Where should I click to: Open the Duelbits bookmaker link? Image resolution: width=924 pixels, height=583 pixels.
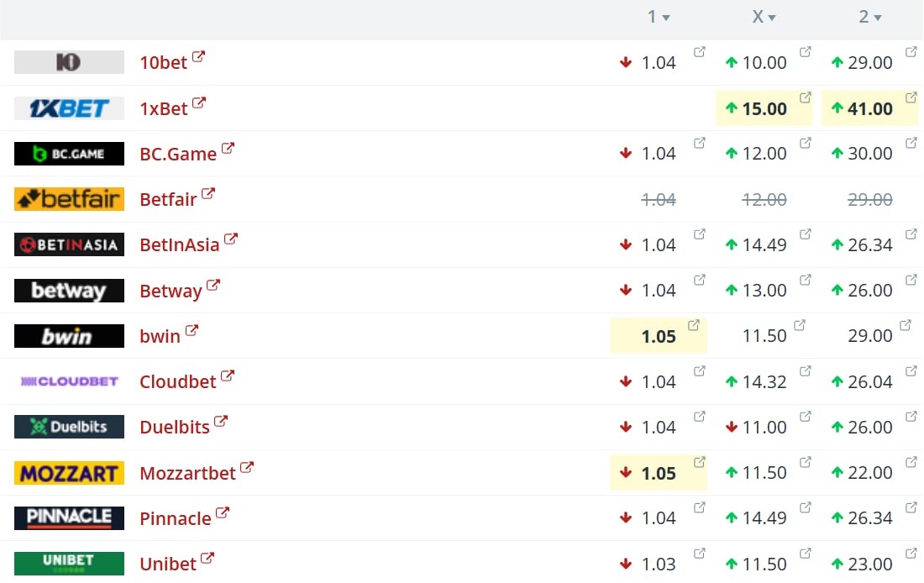[x=175, y=427]
